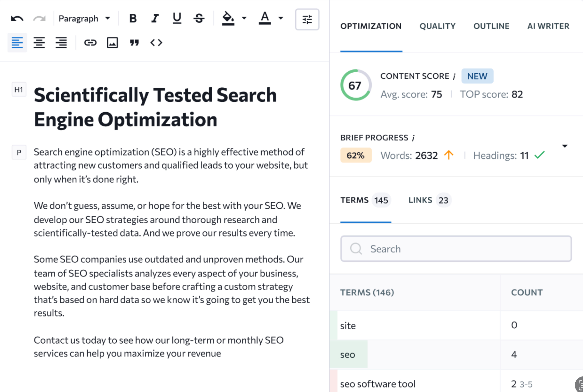Toggle underline formatting
The width and height of the screenshot is (583, 392).
177,18
